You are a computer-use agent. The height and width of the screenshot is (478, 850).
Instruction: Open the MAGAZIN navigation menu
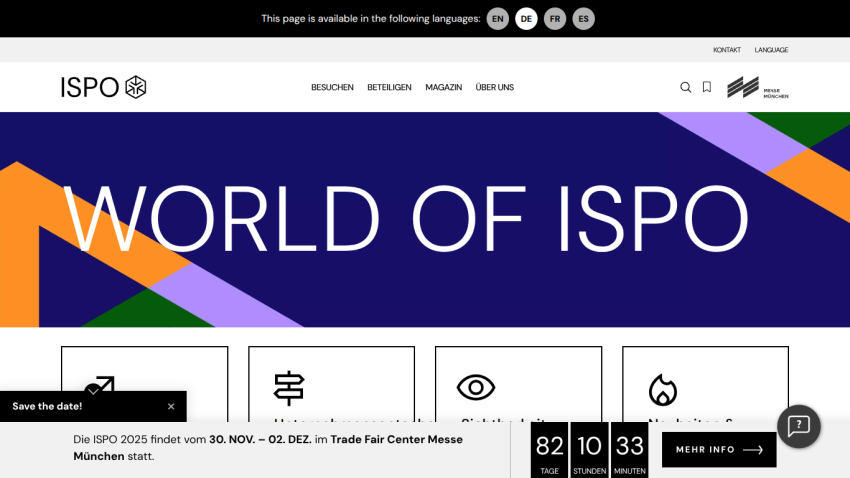pyautogui.click(x=443, y=87)
